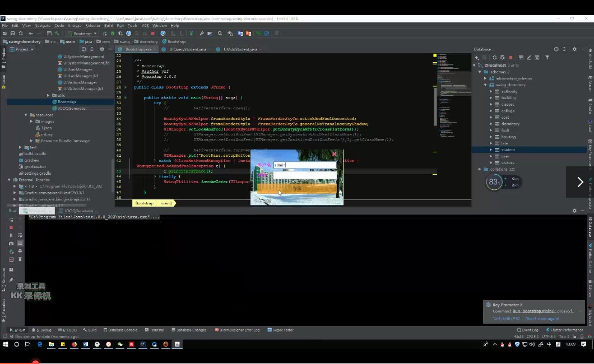Click the filter funnel icon in Database panel
The width and height of the screenshot is (594, 364).
click(x=547, y=58)
